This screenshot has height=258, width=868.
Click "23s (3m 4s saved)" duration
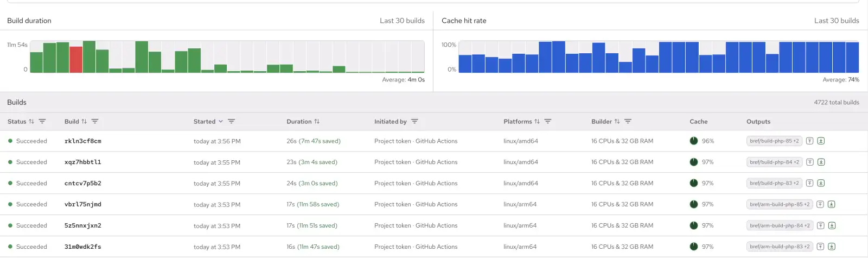pos(312,162)
